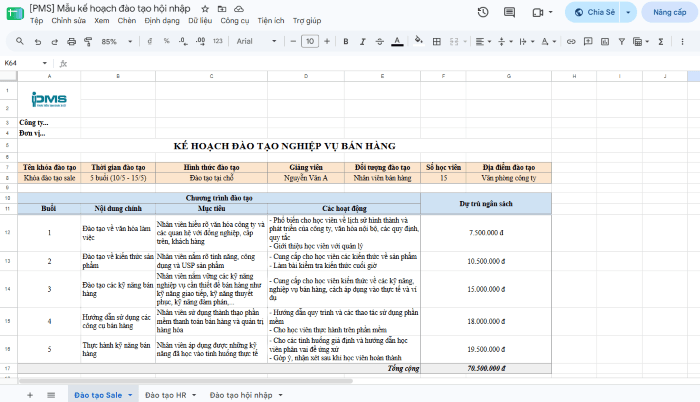Open text wrapping dropdown
Screen dimensions: 700x402
(526, 42)
